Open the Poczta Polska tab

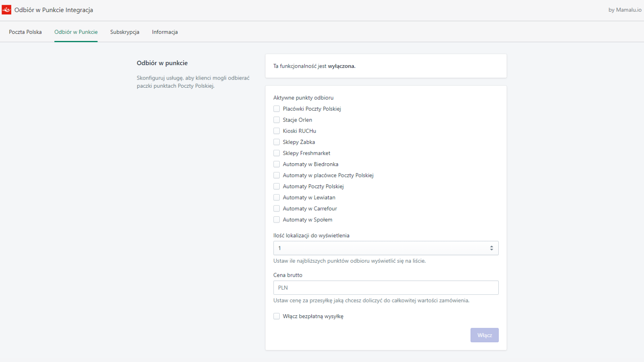(x=25, y=32)
